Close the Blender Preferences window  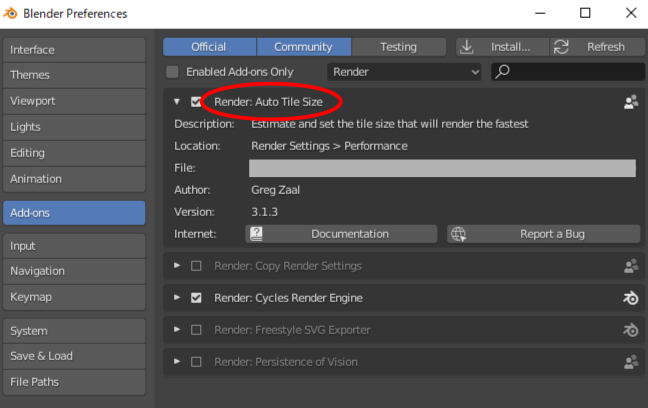coord(631,13)
